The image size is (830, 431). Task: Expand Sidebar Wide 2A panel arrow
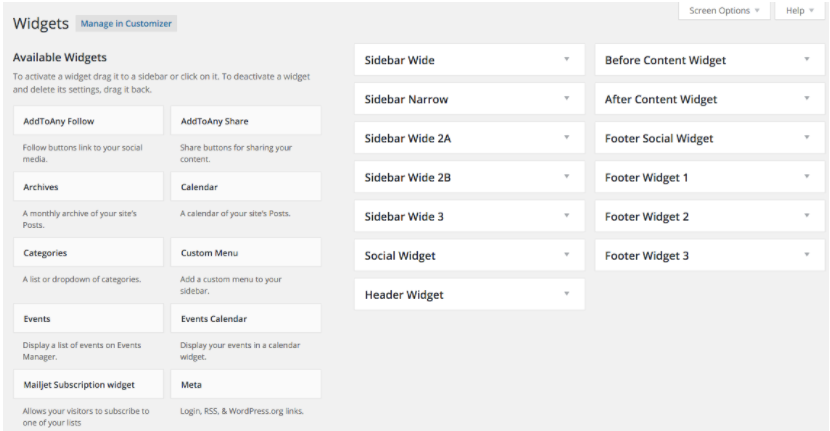click(x=566, y=138)
